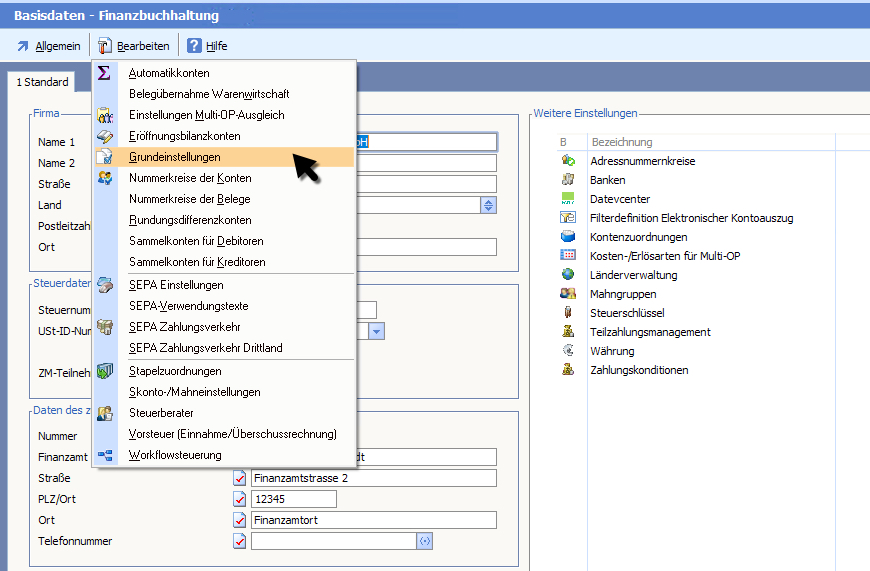870x571 pixels.
Task: Toggle the checkbox beside PLZ/Ort 12345
Action: pyautogui.click(x=240, y=499)
